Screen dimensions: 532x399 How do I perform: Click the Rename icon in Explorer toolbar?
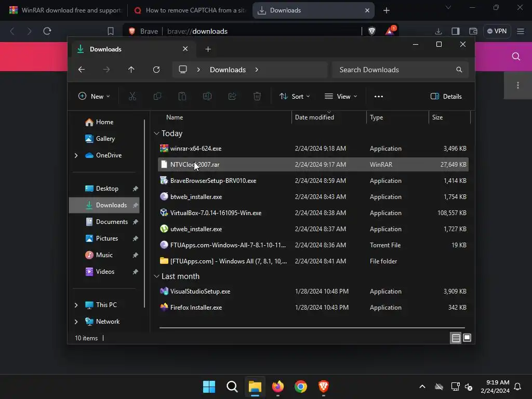pyautogui.click(x=207, y=96)
